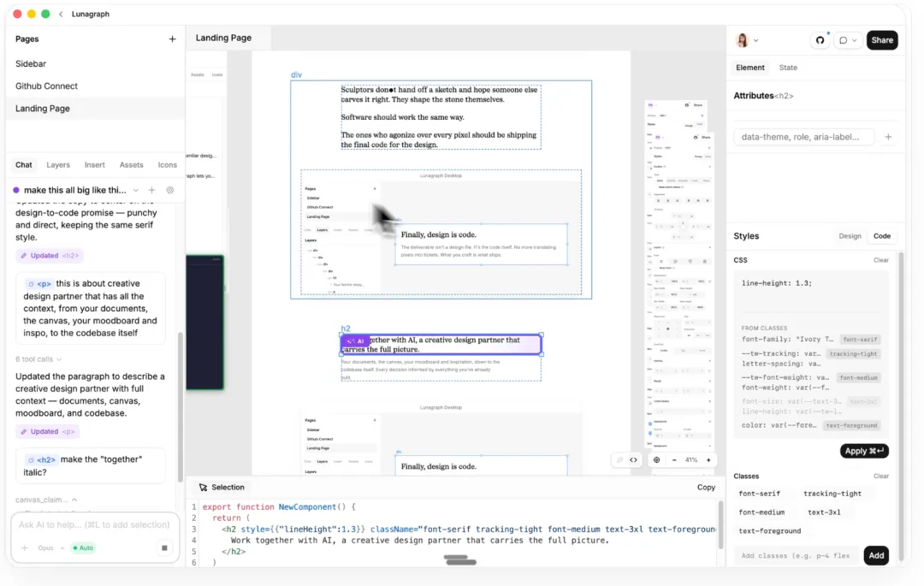The width and height of the screenshot is (924, 586).
Task: Start a new chat with the plus icon
Action: pyautogui.click(x=151, y=190)
